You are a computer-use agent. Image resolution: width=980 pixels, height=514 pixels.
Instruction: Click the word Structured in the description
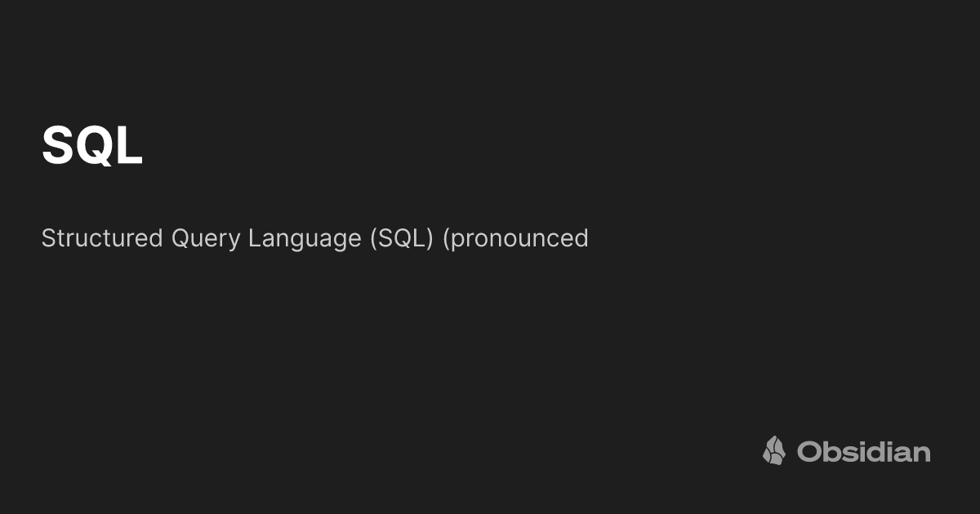pos(102,238)
